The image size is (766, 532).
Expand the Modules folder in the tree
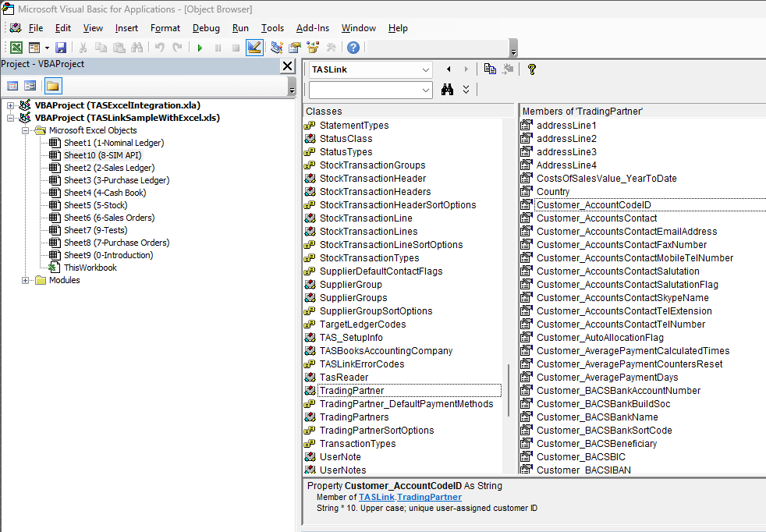click(26, 280)
